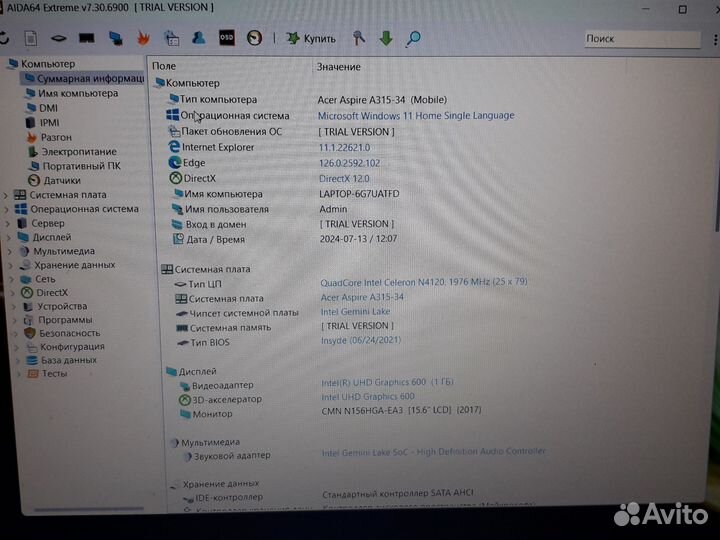The image size is (720, 540).
Task: Open the QuadCore Intel Celeron N4120 link
Action: tap(424, 282)
